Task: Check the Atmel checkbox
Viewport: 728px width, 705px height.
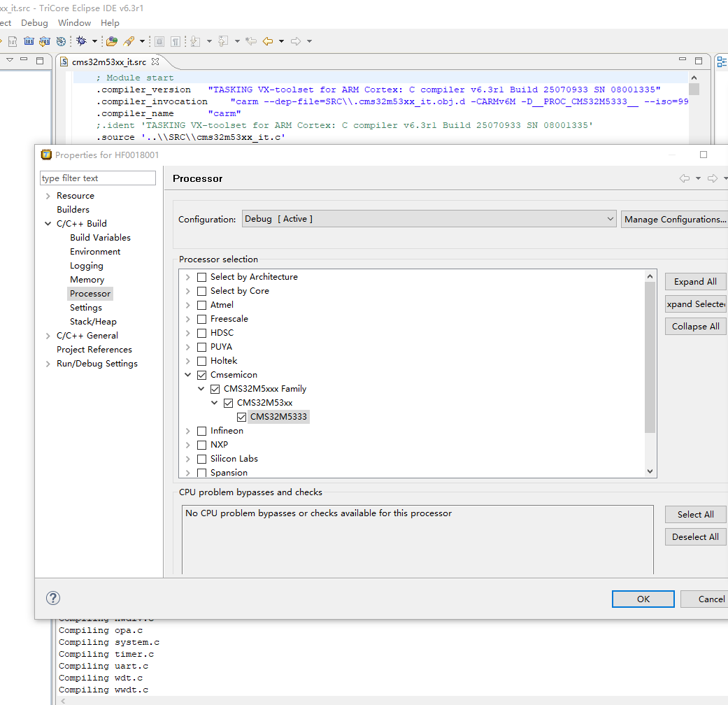Action: coord(201,305)
